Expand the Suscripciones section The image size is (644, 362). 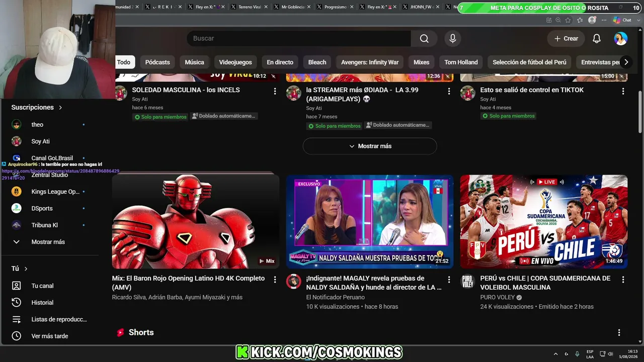click(37, 108)
